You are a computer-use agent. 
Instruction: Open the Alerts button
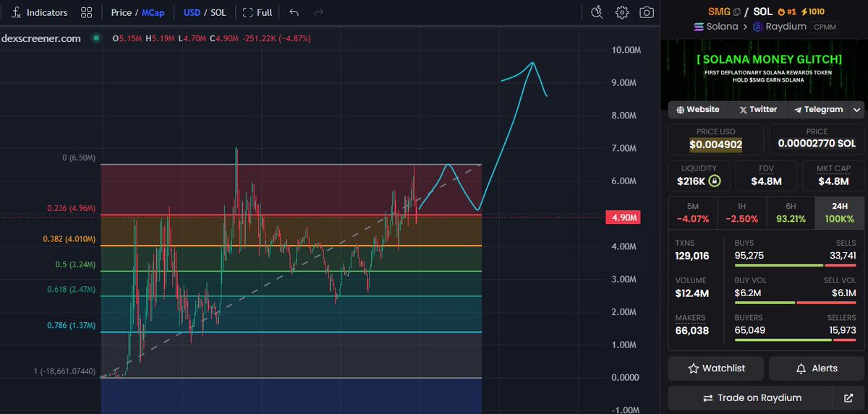[817, 368]
